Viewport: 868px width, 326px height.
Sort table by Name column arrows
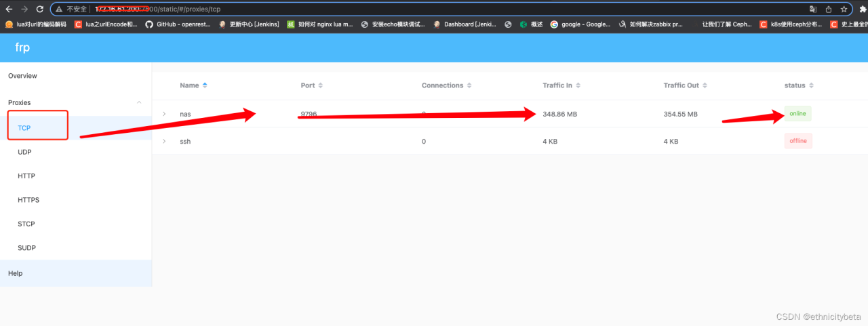click(x=205, y=85)
